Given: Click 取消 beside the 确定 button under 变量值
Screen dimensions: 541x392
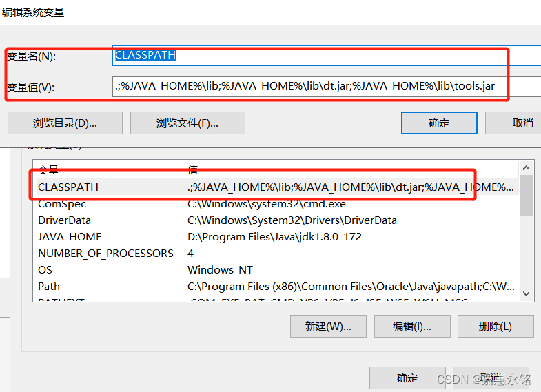Looking at the screenshot, I should coord(514,123).
